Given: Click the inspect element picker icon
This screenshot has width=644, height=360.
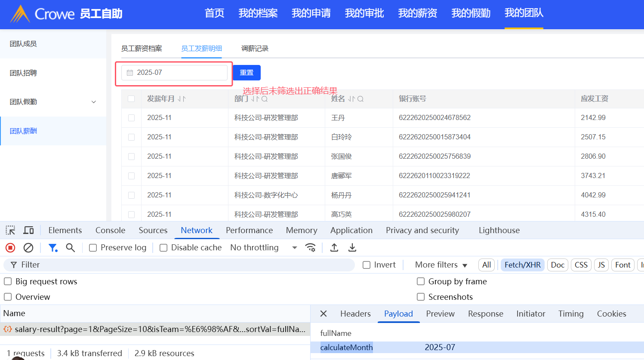Looking at the screenshot, I should pyautogui.click(x=10, y=231).
